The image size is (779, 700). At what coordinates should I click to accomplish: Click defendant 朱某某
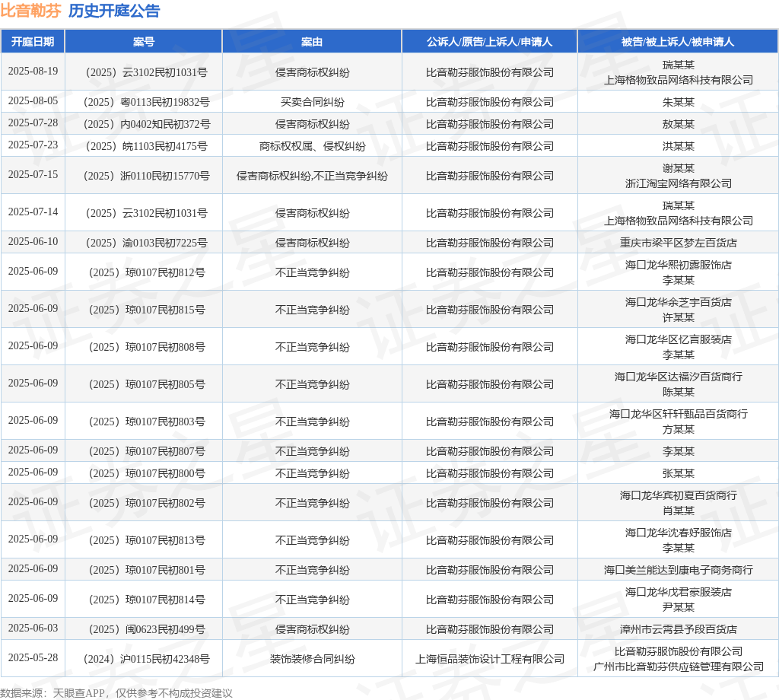678,103
